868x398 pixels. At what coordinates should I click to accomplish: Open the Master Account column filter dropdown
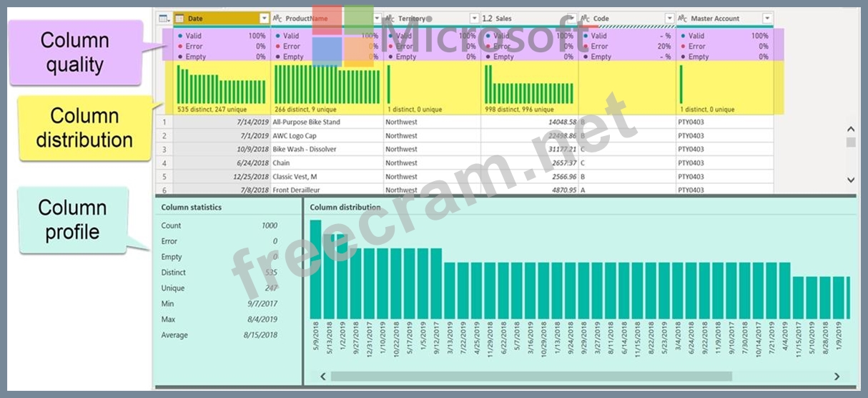click(x=767, y=19)
